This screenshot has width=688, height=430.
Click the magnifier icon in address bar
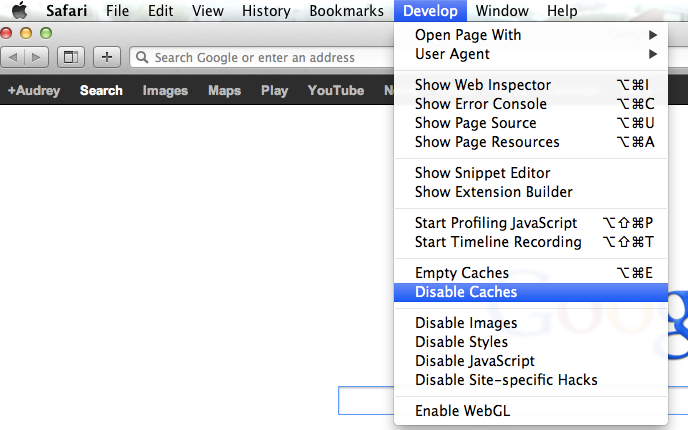pos(142,57)
